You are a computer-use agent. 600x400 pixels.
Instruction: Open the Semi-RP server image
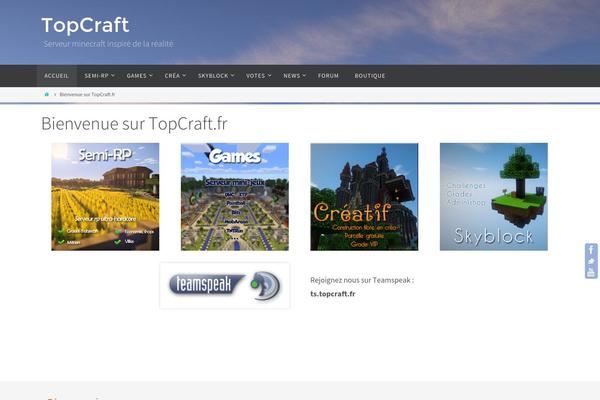click(105, 197)
